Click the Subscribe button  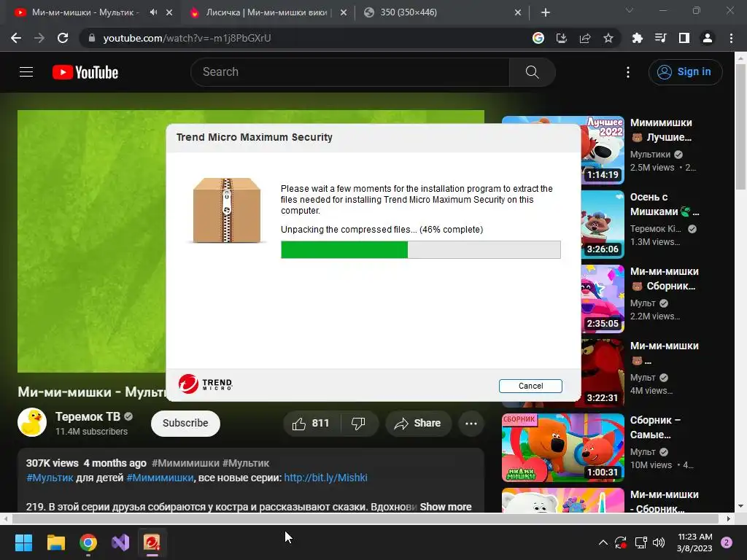(185, 424)
